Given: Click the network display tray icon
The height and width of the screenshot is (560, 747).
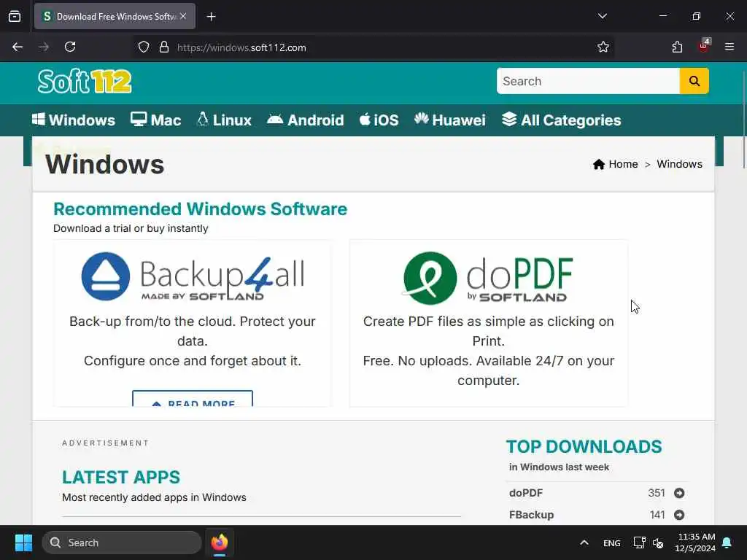Looking at the screenshot, I should click(x=639, y=542).
